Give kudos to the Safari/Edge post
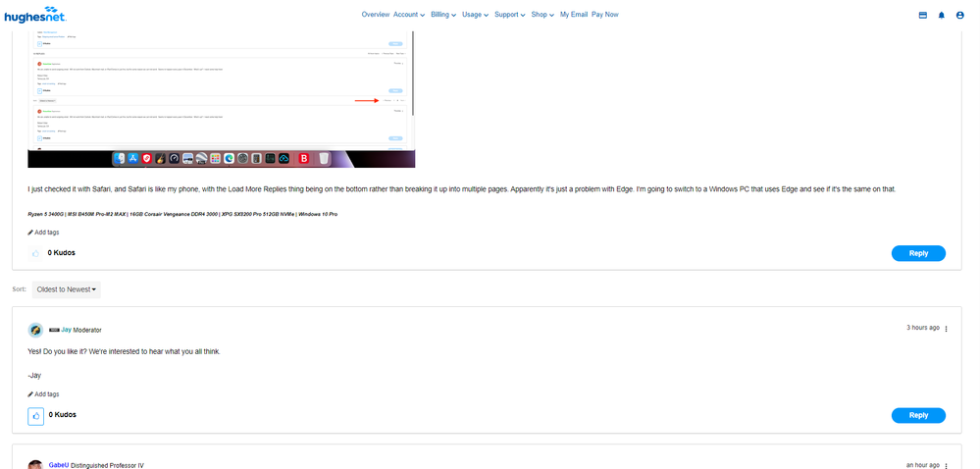Image resolution: width=980 pixels, height=469 pixels. 35,253
